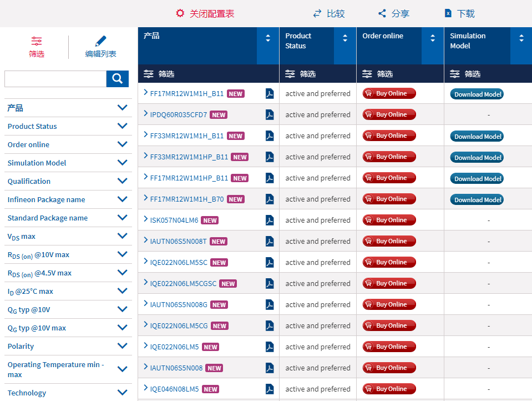Open PDF datasheet for IQE022N06LM5CG
The height and width of the screenshot is (401, 532).
click(270, 325)
